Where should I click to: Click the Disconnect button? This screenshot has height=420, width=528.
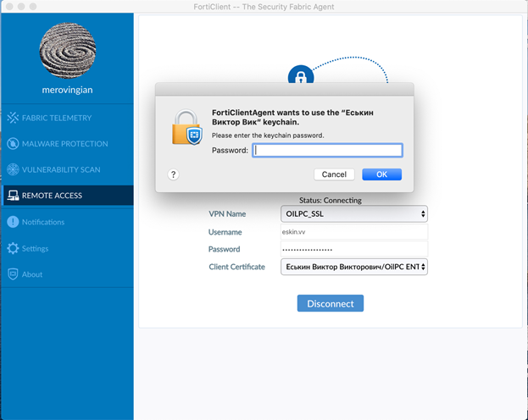[330, 303]
